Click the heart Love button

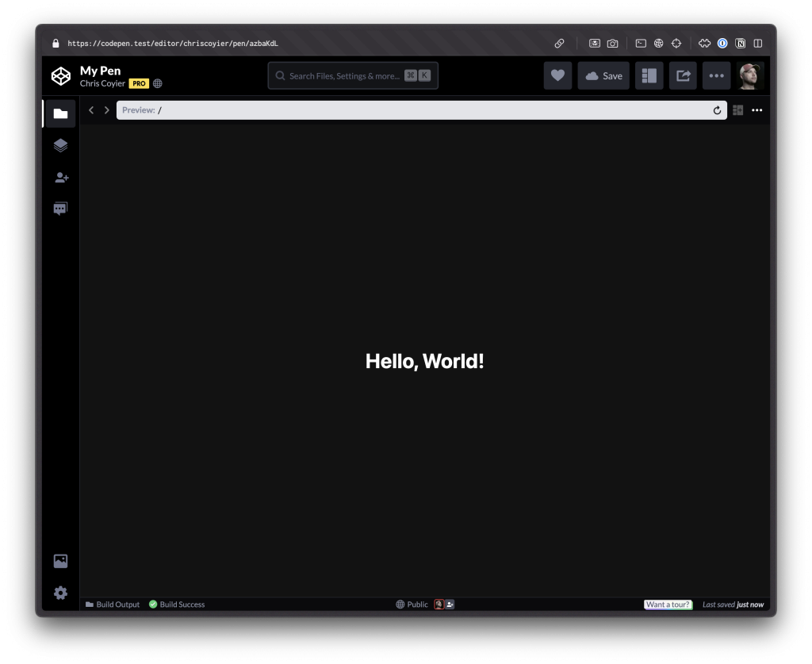click(557, 76)
